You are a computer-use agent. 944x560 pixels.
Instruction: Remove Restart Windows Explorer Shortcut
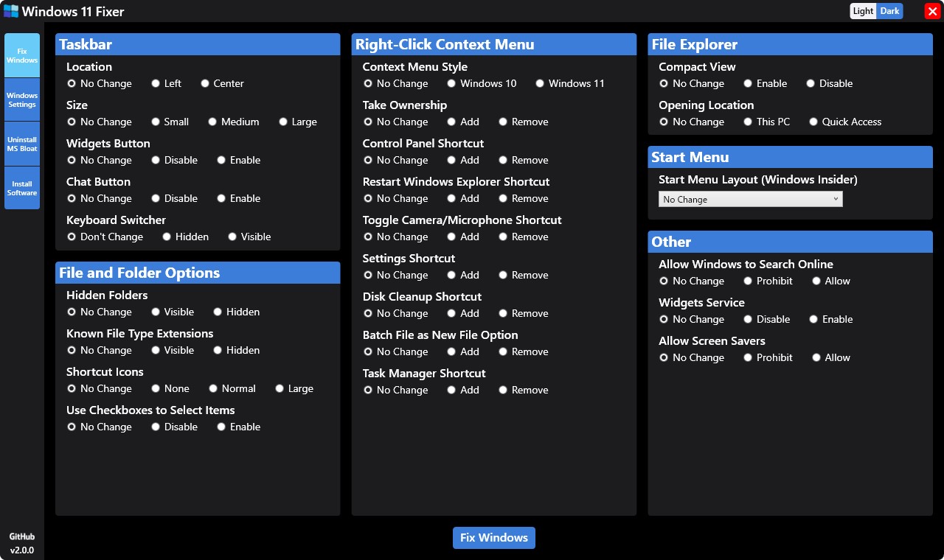[524, 198]
